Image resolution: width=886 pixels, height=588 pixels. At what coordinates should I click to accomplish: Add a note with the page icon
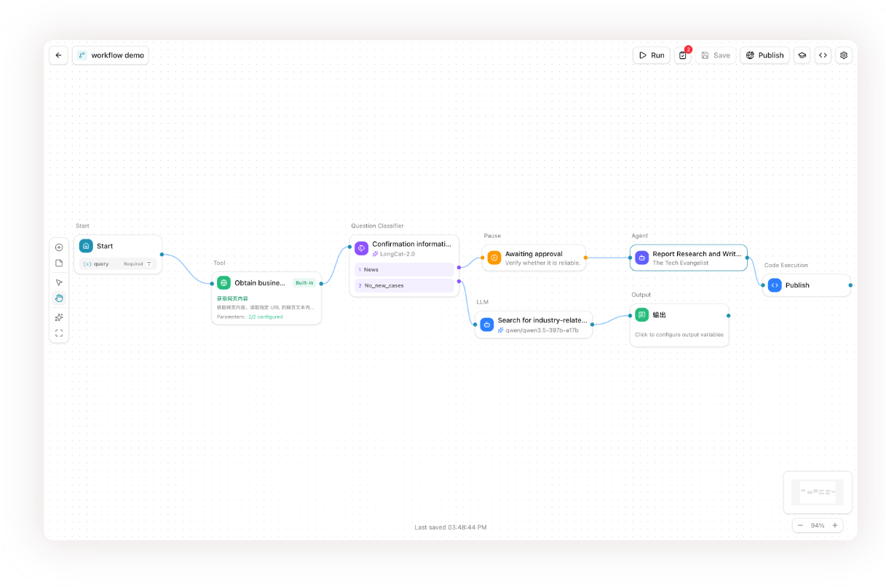pos(59,263)
